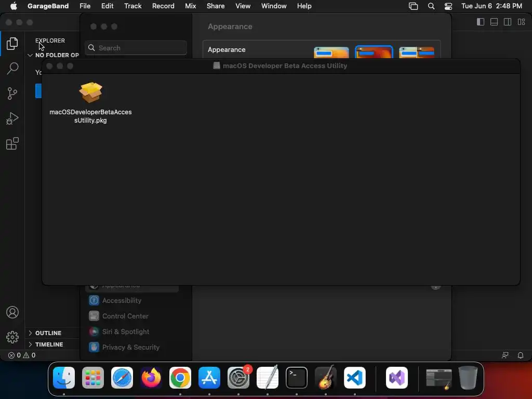Open Spotlight search in menu bar
The height and width of the screenshot is (399, 532).
tap(431, 6)
